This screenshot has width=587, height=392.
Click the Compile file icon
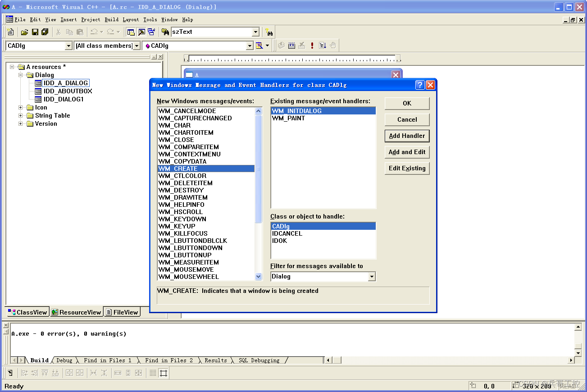coord(281,45)
